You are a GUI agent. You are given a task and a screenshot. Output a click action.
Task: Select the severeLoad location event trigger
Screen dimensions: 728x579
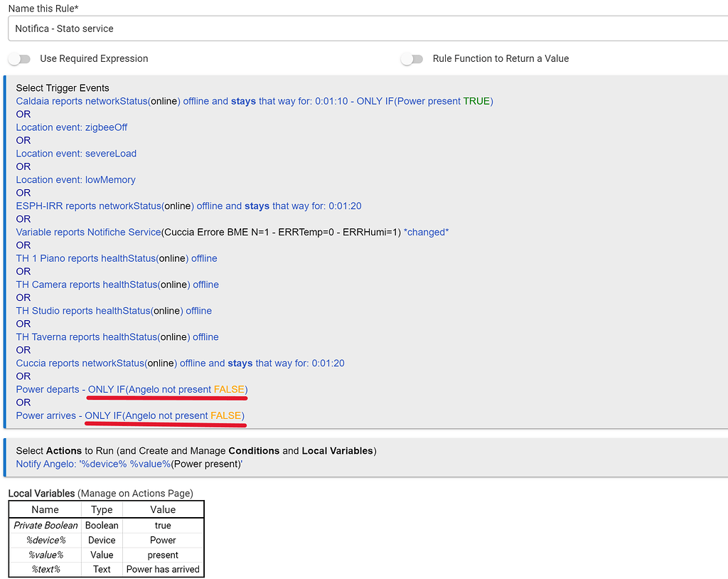point(76,154)
